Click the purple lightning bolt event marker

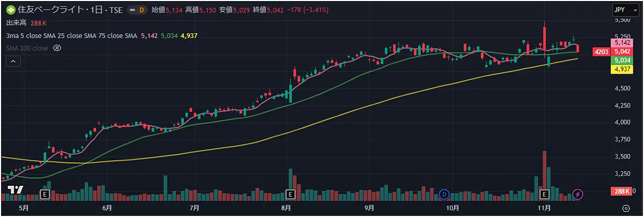(578, 193)
